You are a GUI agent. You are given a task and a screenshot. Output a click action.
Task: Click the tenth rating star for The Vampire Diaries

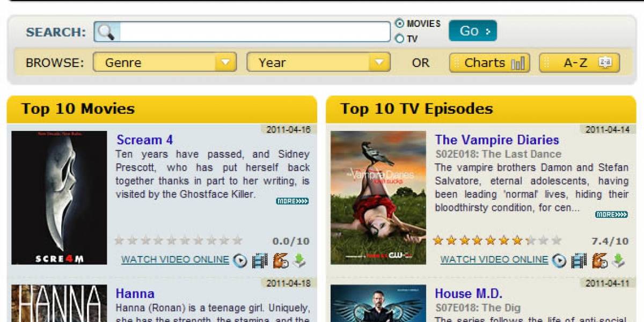tap(556, 240)
